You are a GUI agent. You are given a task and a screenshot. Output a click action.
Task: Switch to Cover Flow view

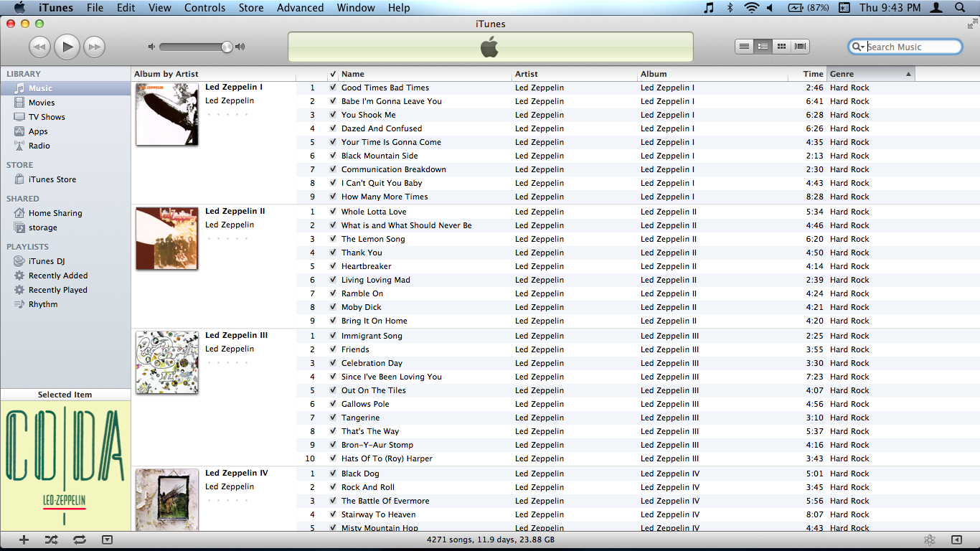pyautogui.click(x=801, y=47)
